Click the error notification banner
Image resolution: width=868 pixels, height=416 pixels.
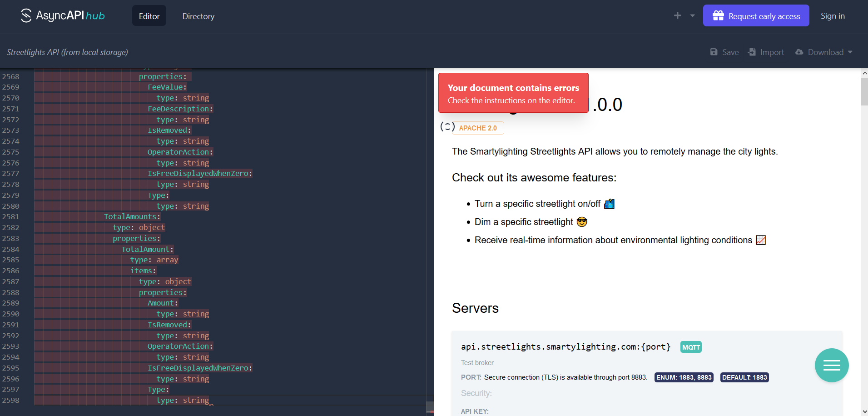[513, 93]
